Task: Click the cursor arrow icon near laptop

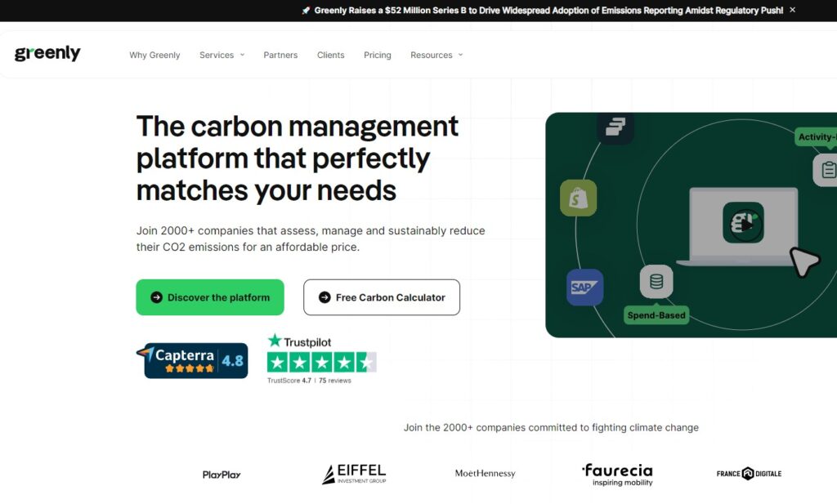Action: [804, 262]
